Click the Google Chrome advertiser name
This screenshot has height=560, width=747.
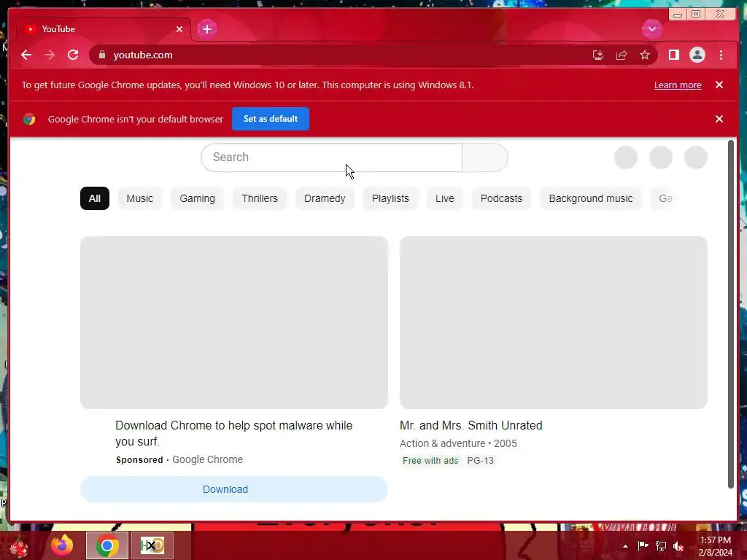pyautogui.click(x=207, y=459)
